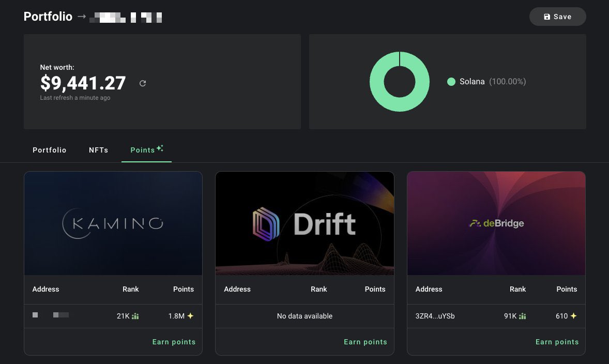This screenshot has height=364, width=609.
Task: Click the deBridge 610 points value
Action: pyautogui.click(x=561, y=316)
